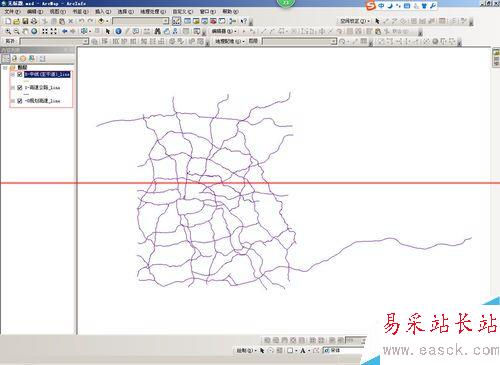
Task: Open the 绘制 drawing dropdown menu
Action: coord(246,350)
